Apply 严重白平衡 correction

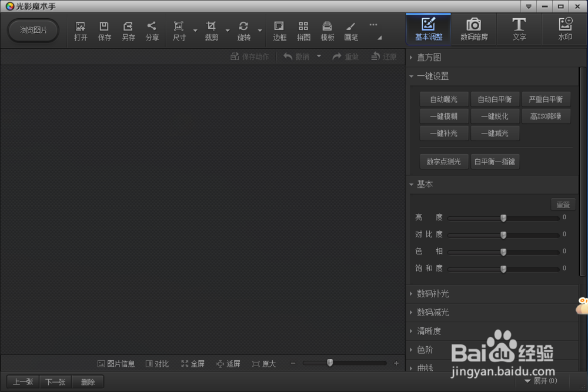tap(546, 99)
